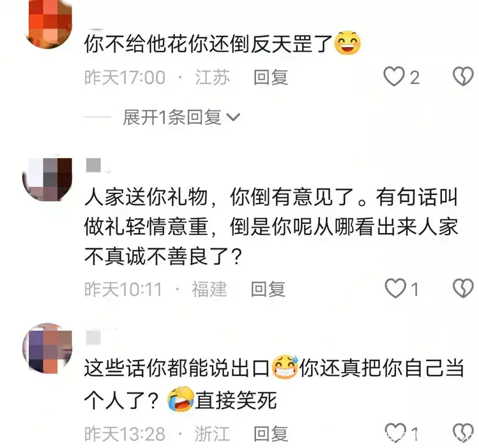Like the Fujian comment with heart icon
This screenshot has height=448, width=479.
tap(395, 288)
